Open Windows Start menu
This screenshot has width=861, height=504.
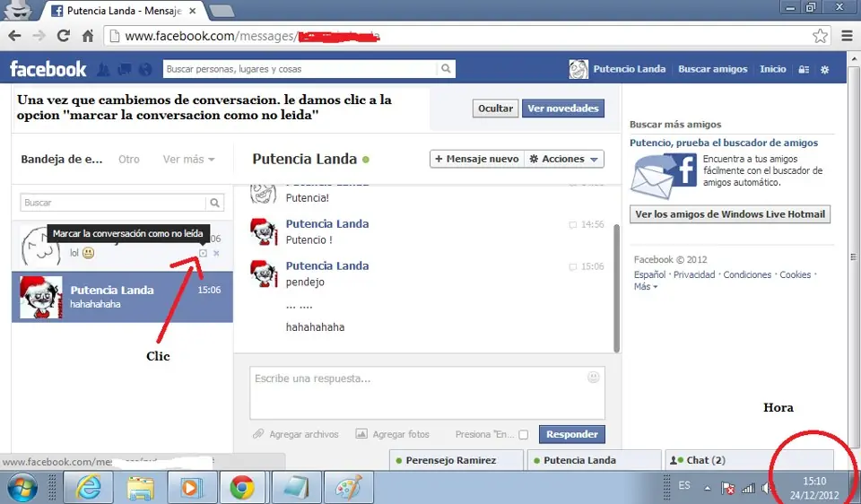(21, 488)
